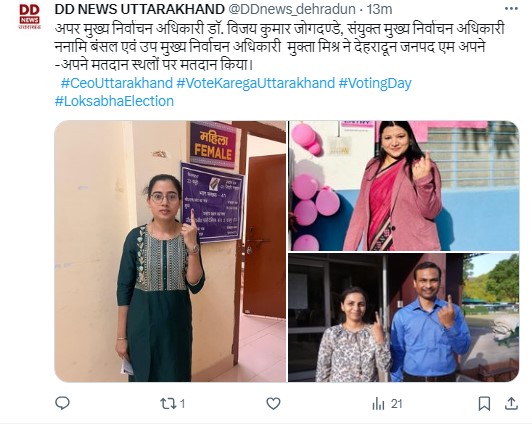Open hashtag #CeoUttarakhand

[117, 83]
